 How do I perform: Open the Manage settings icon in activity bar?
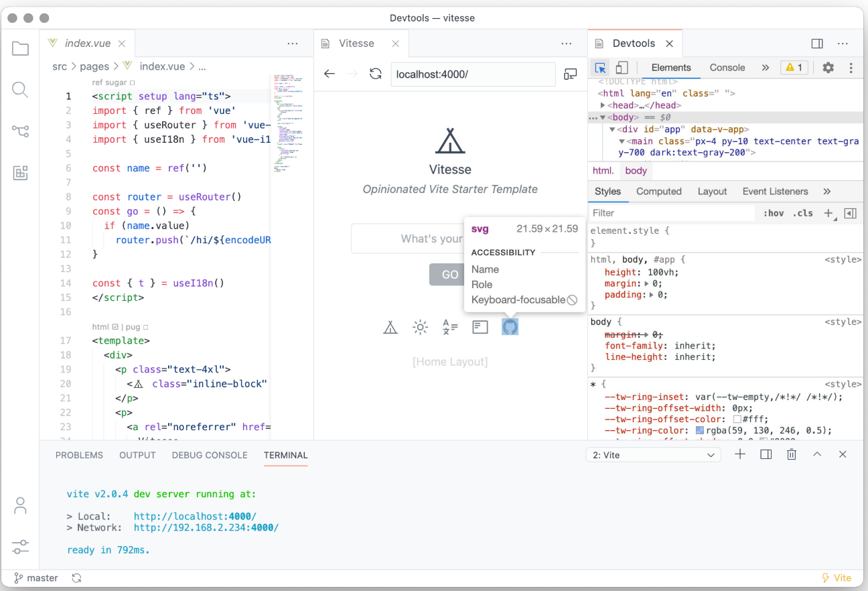[x=21, y=546]
